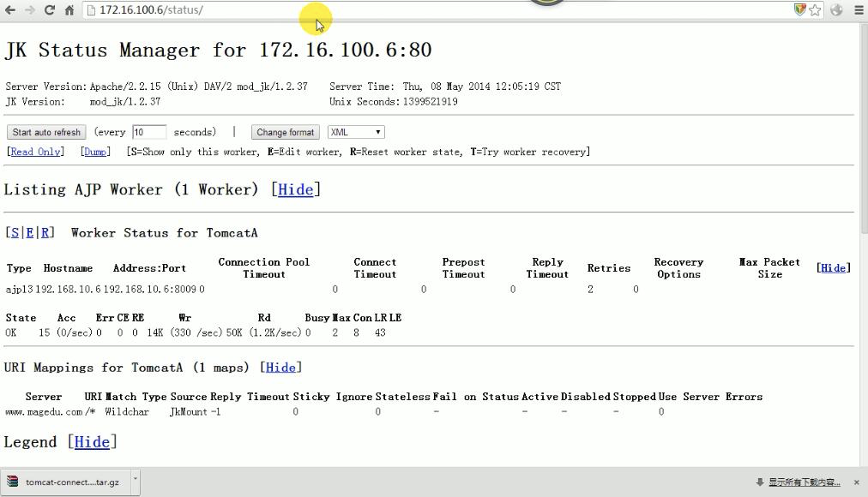Click Connection Pool Timeout column header

264,268
